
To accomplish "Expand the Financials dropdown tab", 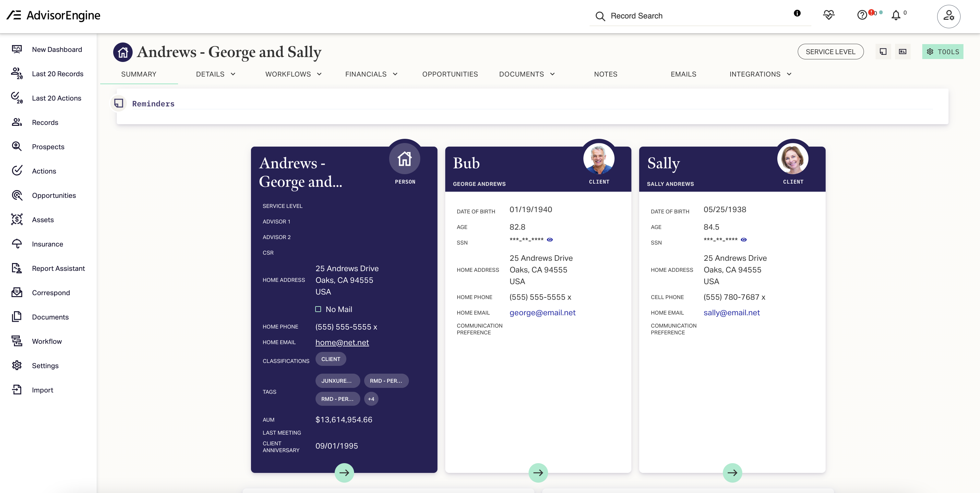I will (x=371, y=74).
